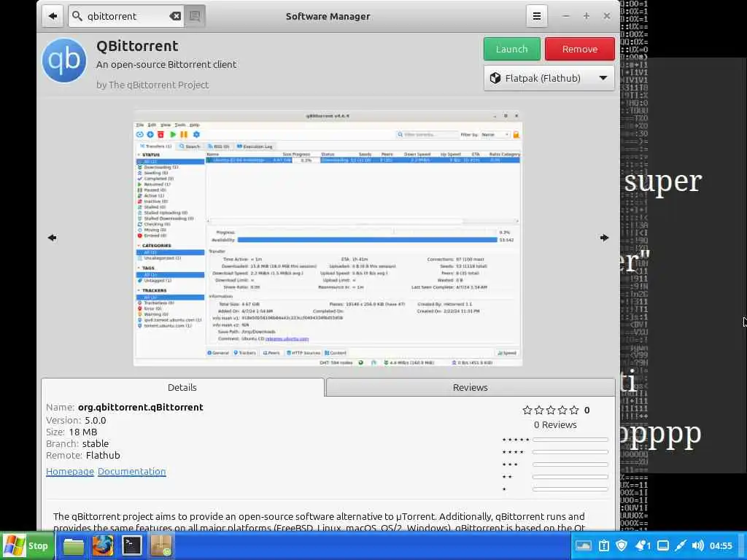Click the qBittorrent screenshot preview image
Screen dimensions: 747x560
click(328, 238)
